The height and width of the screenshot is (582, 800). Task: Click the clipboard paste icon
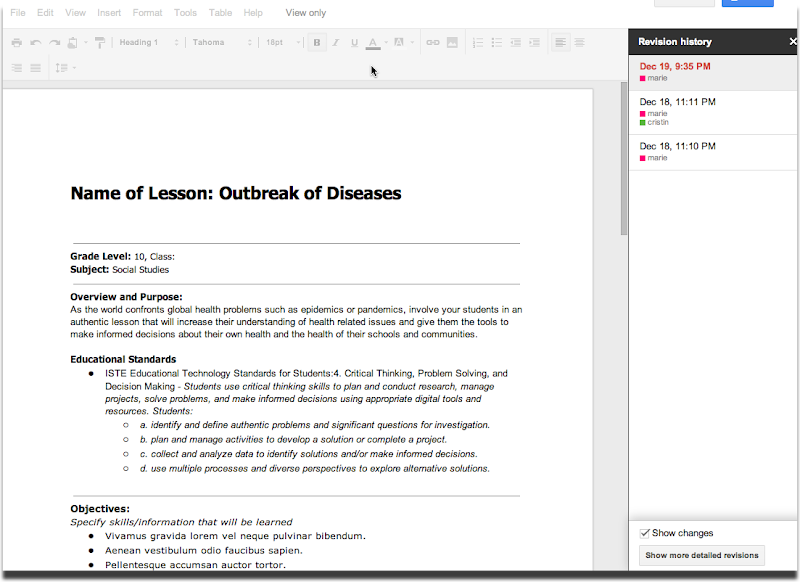tap(73, 42)
